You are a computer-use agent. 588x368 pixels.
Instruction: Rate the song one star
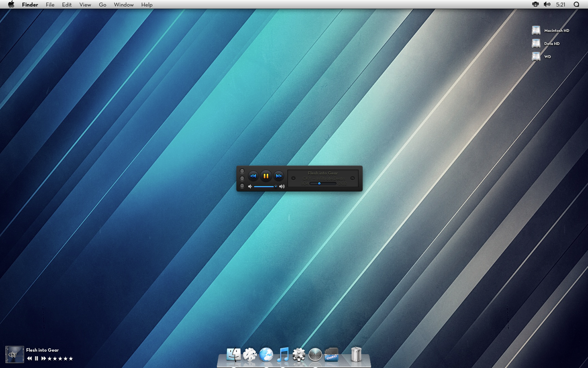tap(50, 359)
